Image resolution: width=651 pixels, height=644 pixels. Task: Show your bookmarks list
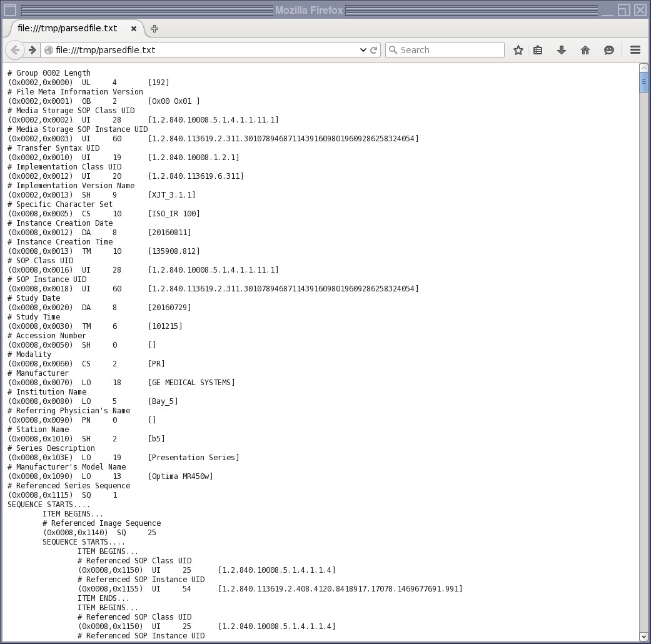click(x=538, y=50)
